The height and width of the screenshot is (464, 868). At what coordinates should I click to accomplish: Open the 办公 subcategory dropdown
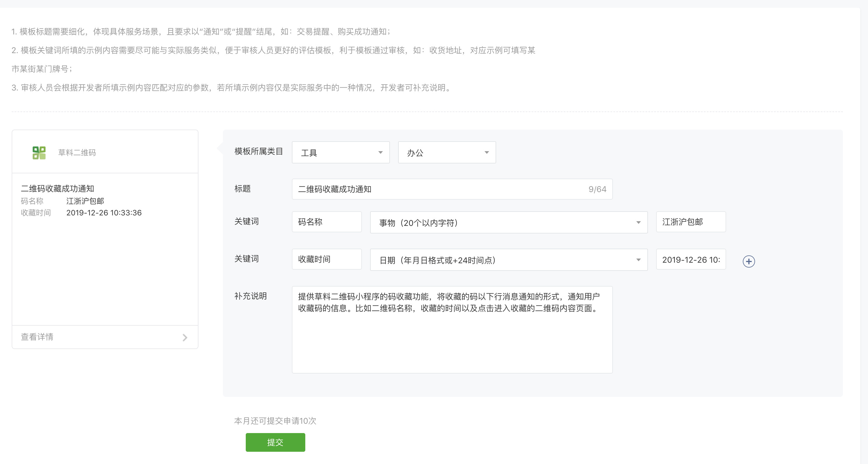[x=447, y=153]
